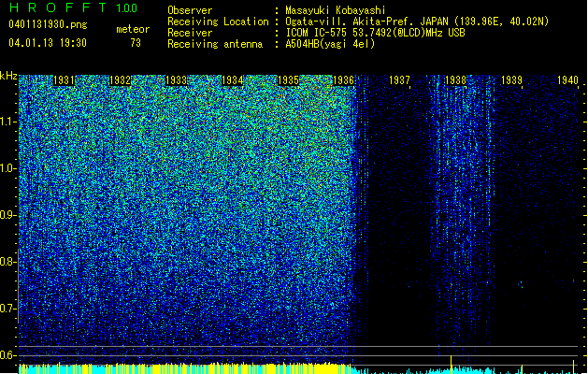Viewport: 588px width, 374px height.
Task: Click the 0.7 kHz axis tick label
Action: click(8, 309)
